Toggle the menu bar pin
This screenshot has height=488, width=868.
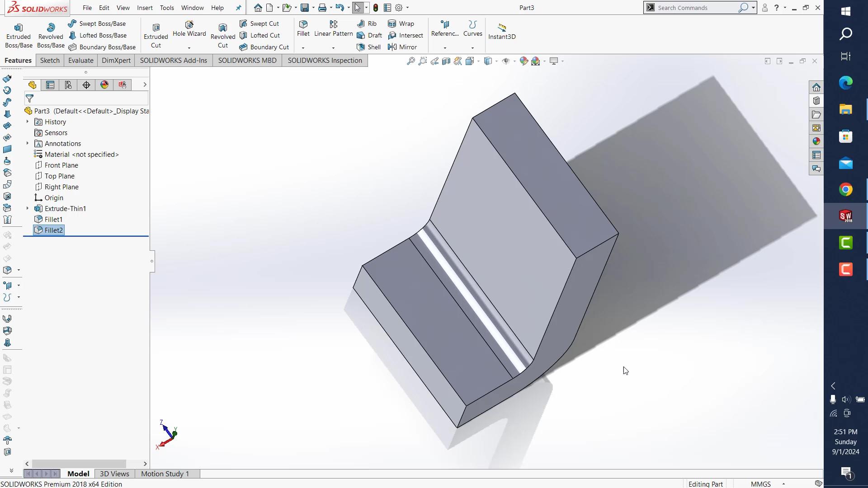pyautogui.click(x=239, y=8)
